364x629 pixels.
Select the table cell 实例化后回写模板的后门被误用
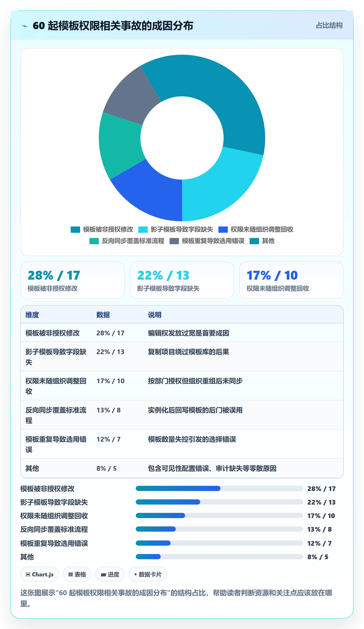tap(195, 410)
